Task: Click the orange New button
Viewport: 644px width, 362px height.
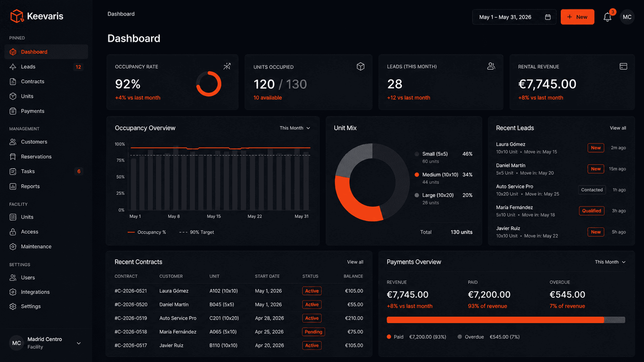Action: (577, 17)
